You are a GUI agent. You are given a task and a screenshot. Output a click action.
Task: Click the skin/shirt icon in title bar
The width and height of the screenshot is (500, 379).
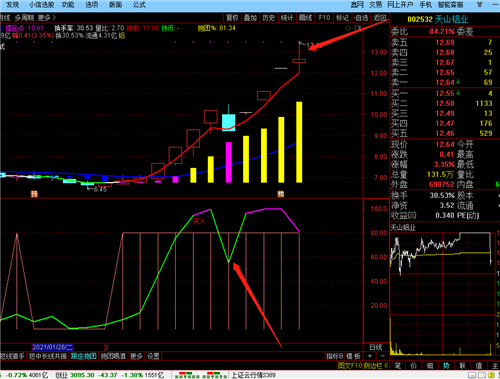(480, 5)
